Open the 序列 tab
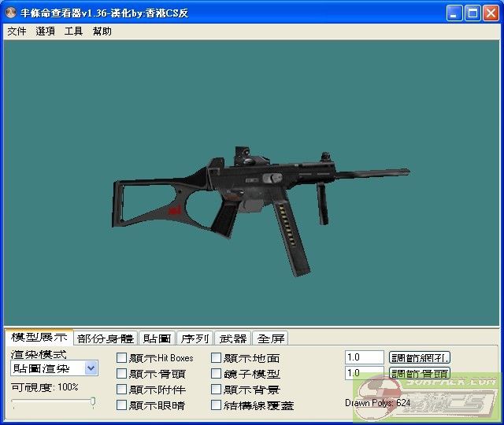Viewport: 504px width, 425px height. [195, 338]
